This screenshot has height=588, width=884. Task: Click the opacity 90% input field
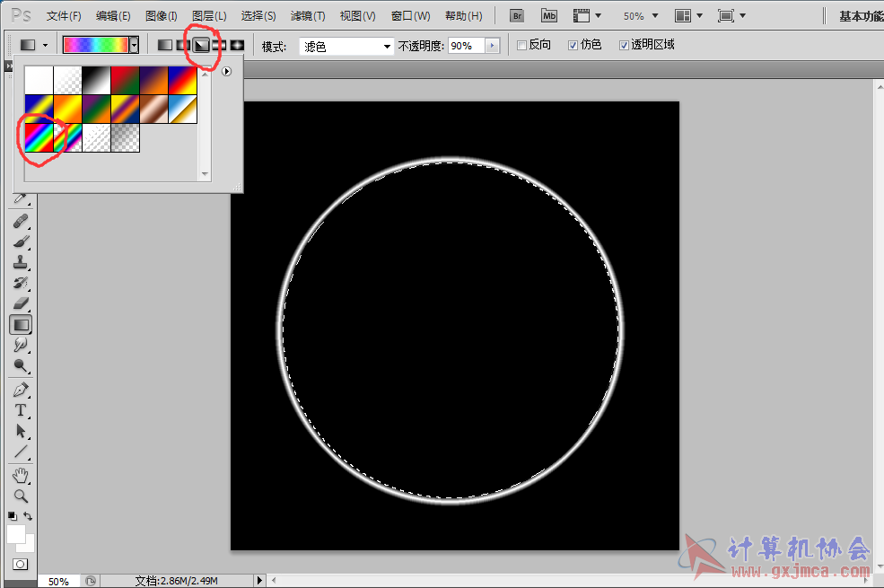tap(467, 46)
